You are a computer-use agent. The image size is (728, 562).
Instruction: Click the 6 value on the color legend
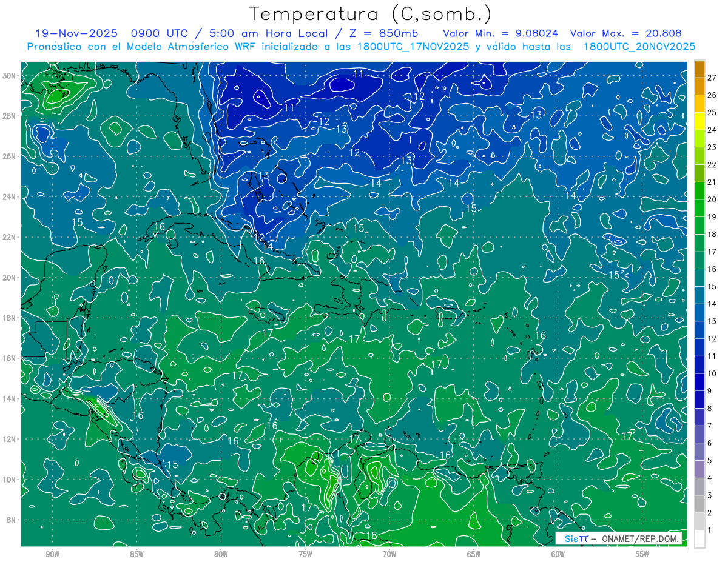[710, 443]
